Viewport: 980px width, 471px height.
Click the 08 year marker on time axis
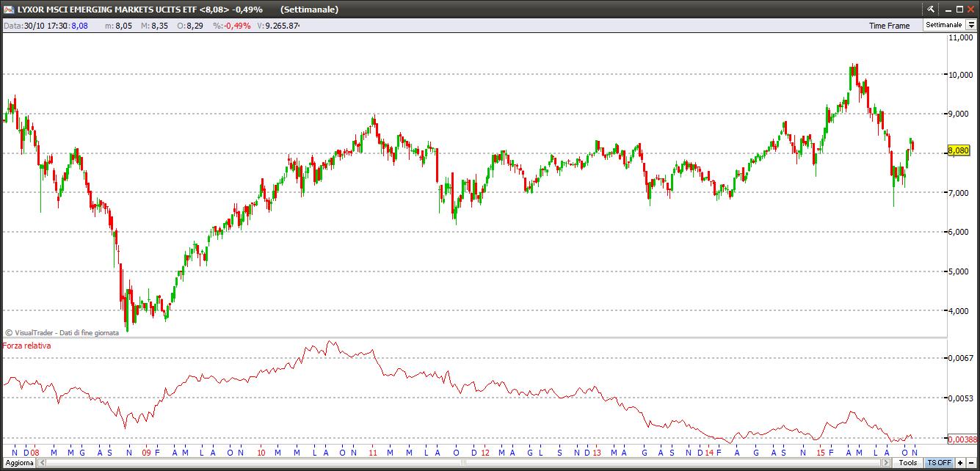tap(35, 453)
